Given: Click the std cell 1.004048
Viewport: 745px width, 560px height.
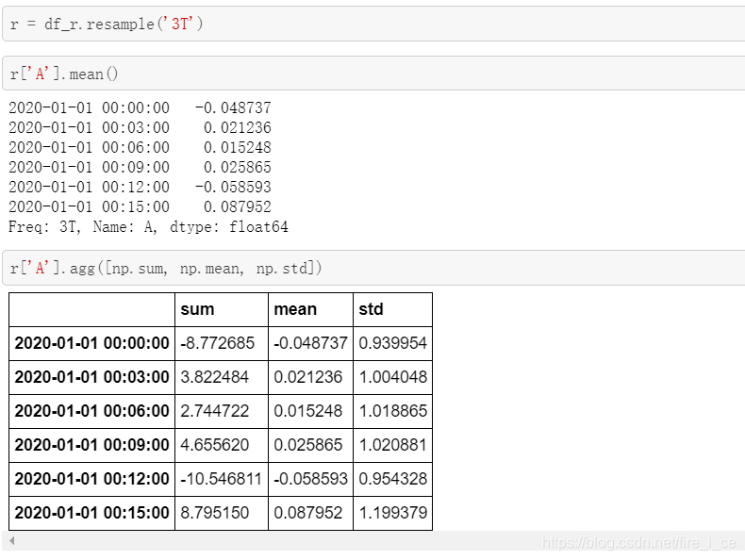Looking at the screenshot, I should (393, 377).
